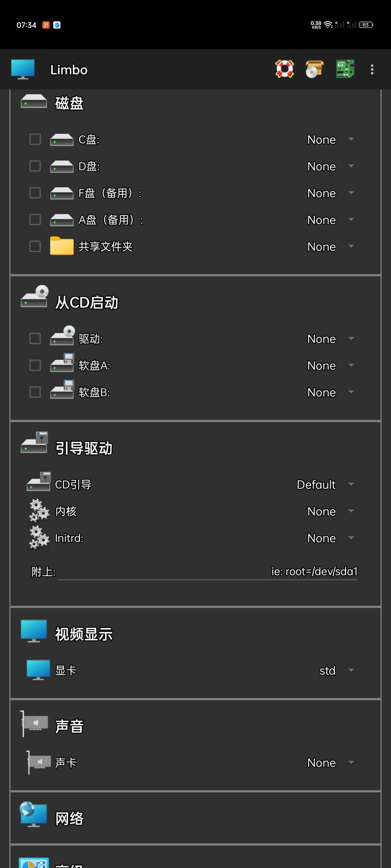
Task: Click the lifebuoy help icon
Action: 285,69
